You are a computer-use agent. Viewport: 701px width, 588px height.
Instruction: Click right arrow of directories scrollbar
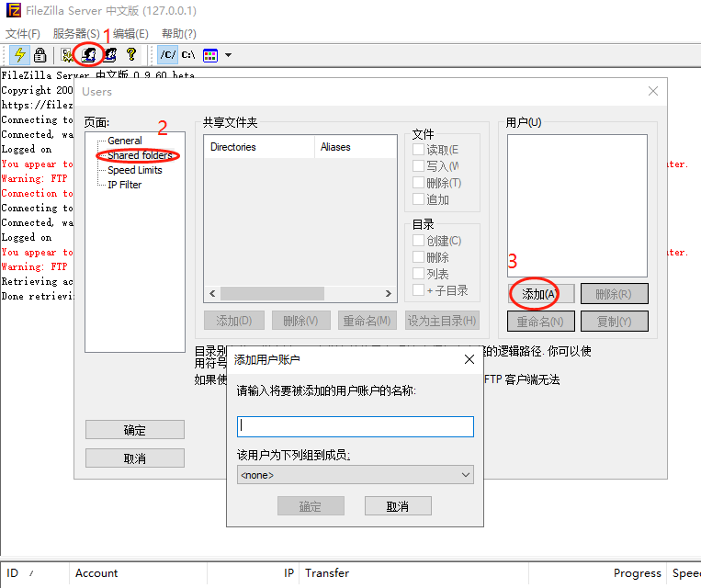click(389, 294)
